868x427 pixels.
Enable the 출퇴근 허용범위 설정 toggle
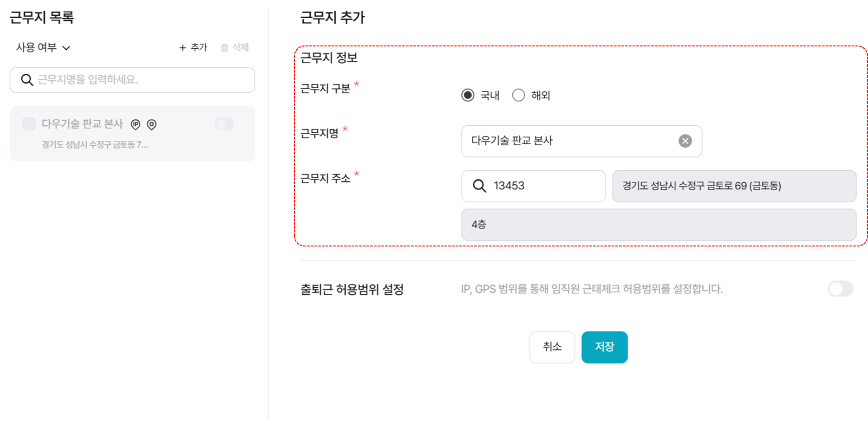pyautogui.click(x=840, y=289)
